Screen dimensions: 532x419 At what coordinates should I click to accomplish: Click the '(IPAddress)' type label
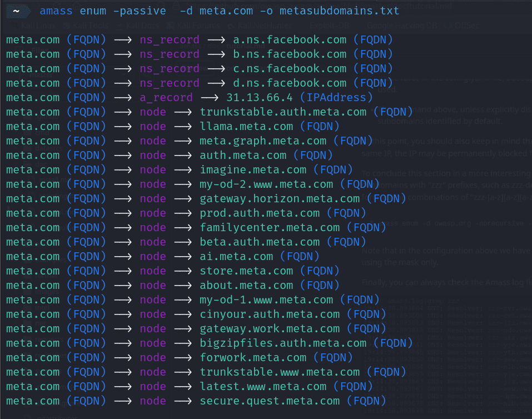pyautogui.click(x=336, y=98)
